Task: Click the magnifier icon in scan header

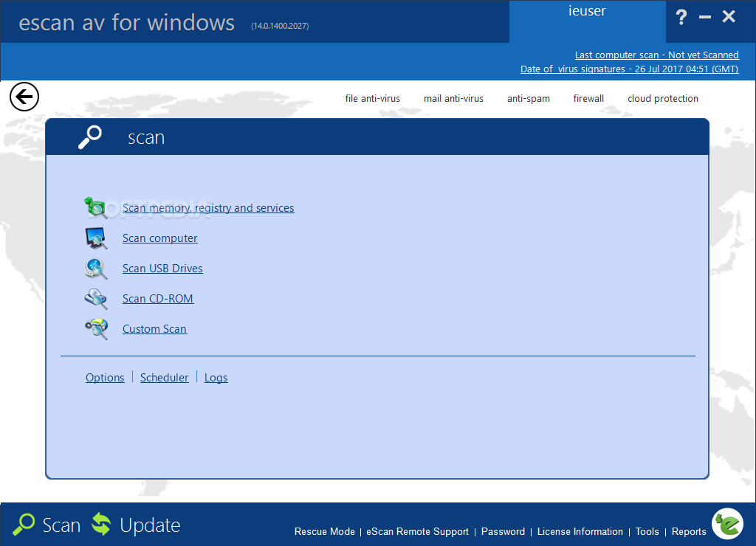Action: coord(90,137)
